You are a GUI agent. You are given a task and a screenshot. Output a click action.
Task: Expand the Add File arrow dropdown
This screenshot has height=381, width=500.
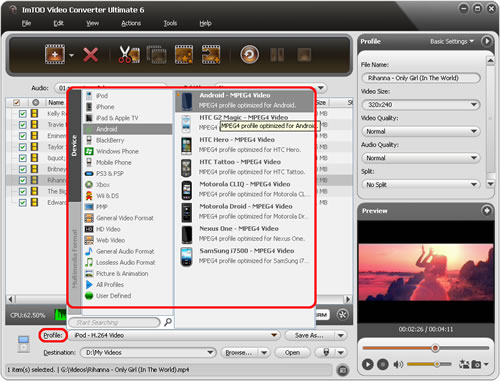click(71, 55)
